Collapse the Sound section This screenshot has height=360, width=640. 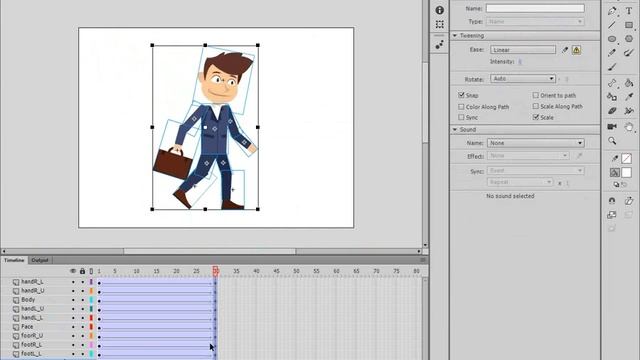click(455, 129)
